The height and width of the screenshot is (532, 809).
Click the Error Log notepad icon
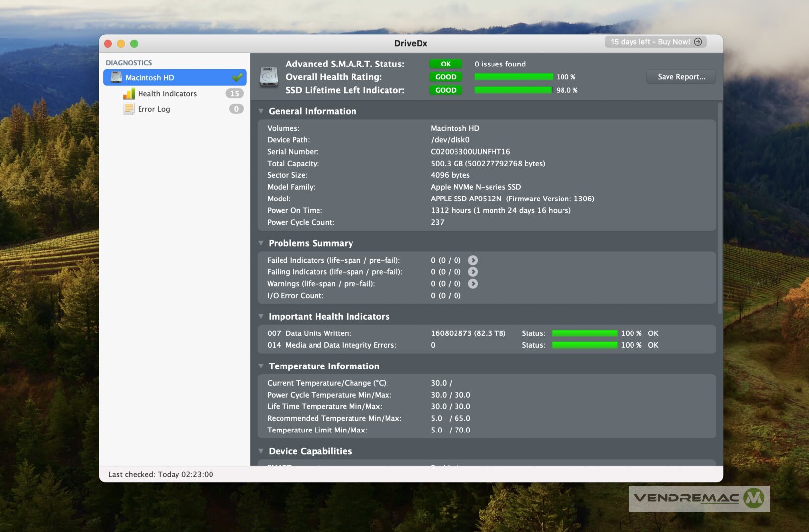coord(129,109)
